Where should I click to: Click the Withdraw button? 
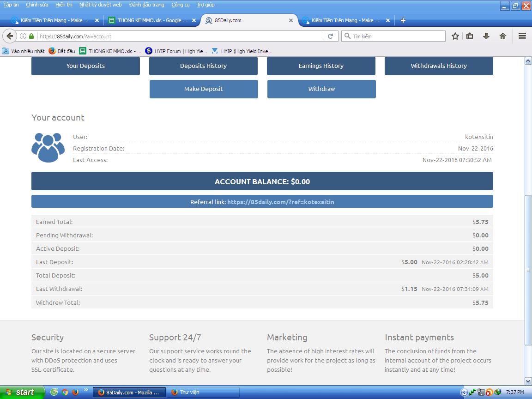pos(321,89)
